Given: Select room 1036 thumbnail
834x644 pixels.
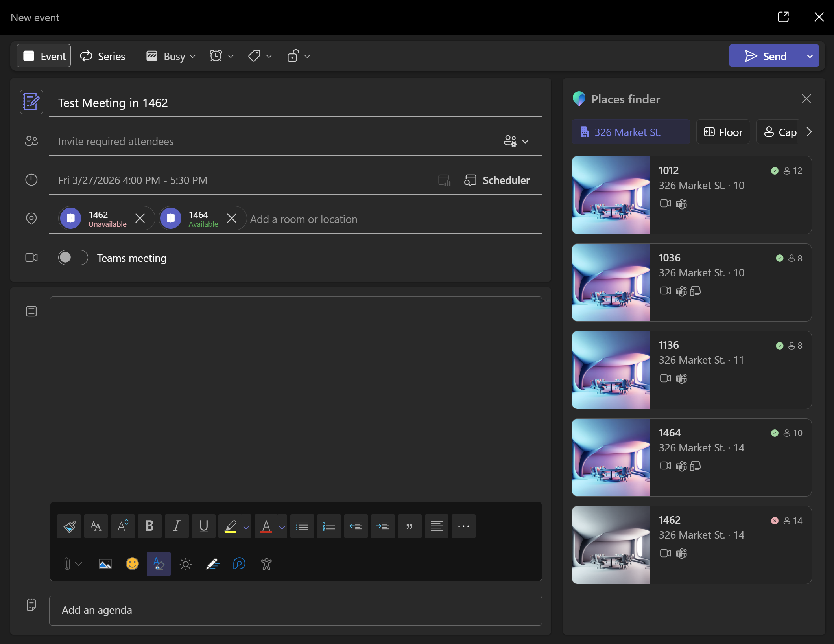Looking at the screenshot, I should [611, 282].
